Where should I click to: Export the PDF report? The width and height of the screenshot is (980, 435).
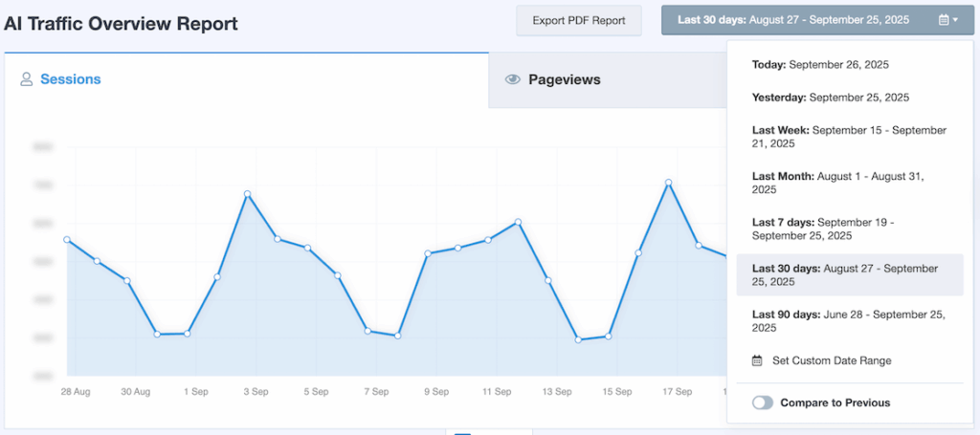578,20
